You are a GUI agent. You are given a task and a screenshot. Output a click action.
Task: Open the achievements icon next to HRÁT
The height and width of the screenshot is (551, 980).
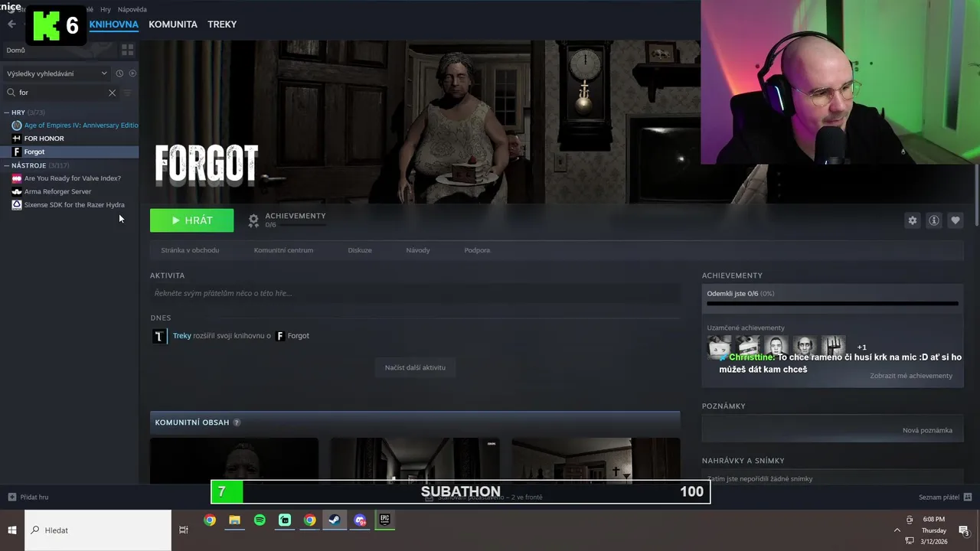coord(253,220)
